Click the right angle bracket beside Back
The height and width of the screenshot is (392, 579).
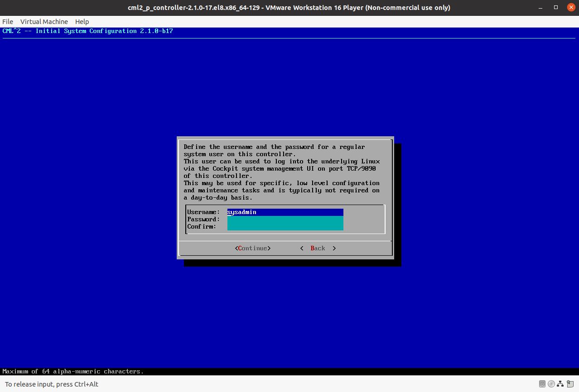click(x=334, y=248)
